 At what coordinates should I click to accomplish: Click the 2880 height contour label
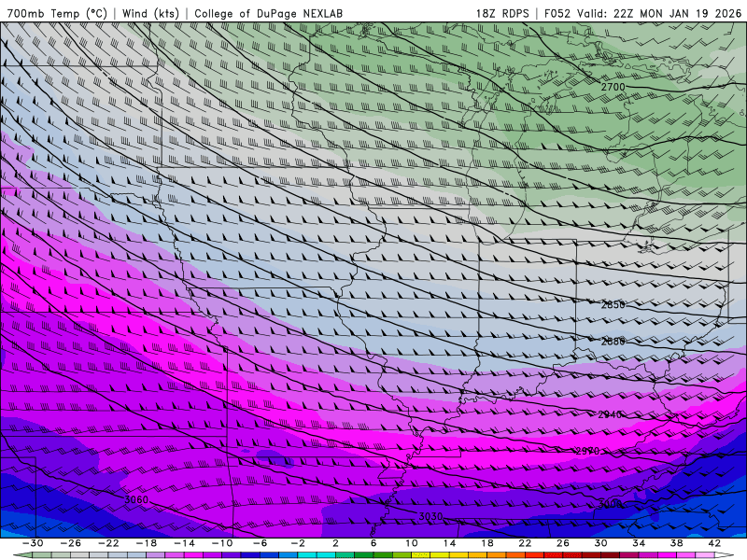coord(613,341)
